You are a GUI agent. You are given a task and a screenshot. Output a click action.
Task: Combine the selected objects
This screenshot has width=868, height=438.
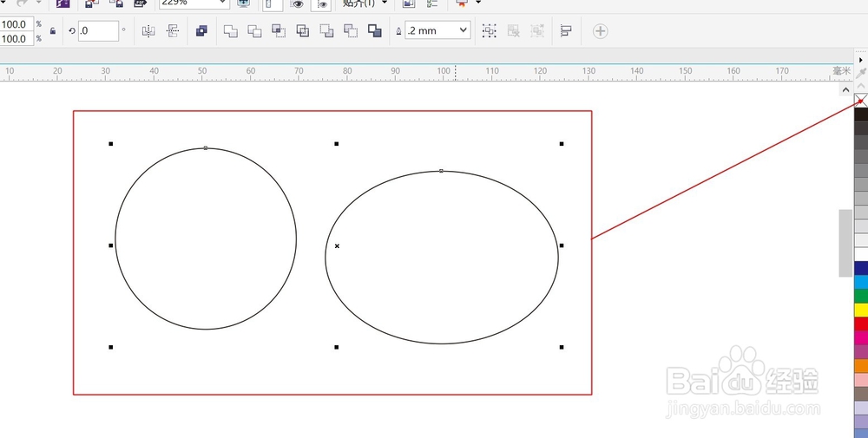pos(201,31)
